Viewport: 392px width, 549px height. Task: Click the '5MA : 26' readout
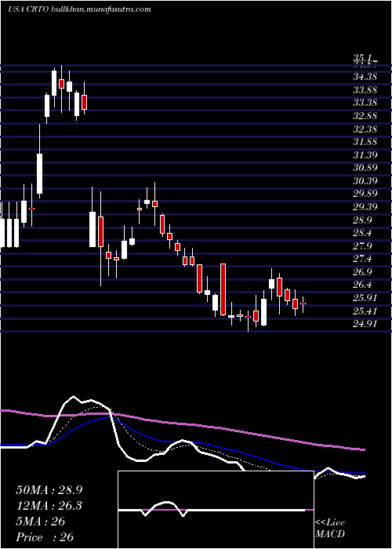point(41,522)
